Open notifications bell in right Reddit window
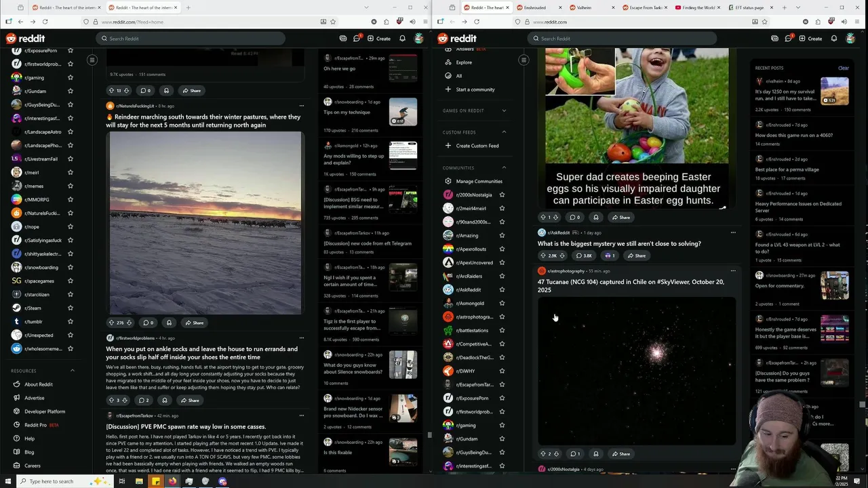The image size is (868, 488). (x=834, y=39)
